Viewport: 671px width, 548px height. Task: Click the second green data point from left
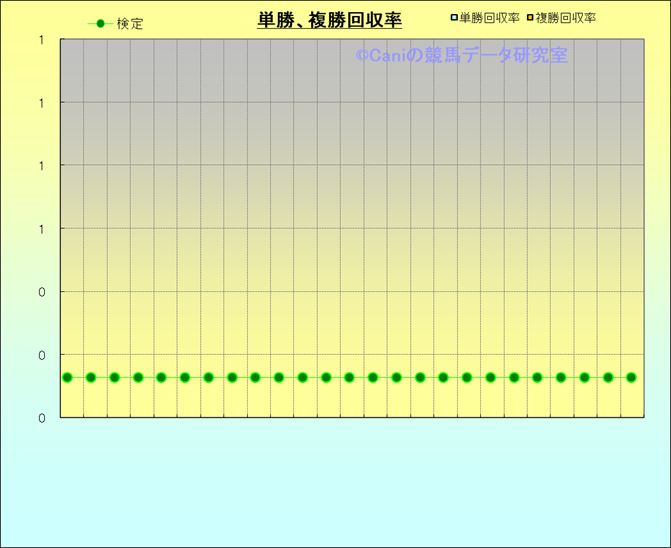tap(91, 377)
